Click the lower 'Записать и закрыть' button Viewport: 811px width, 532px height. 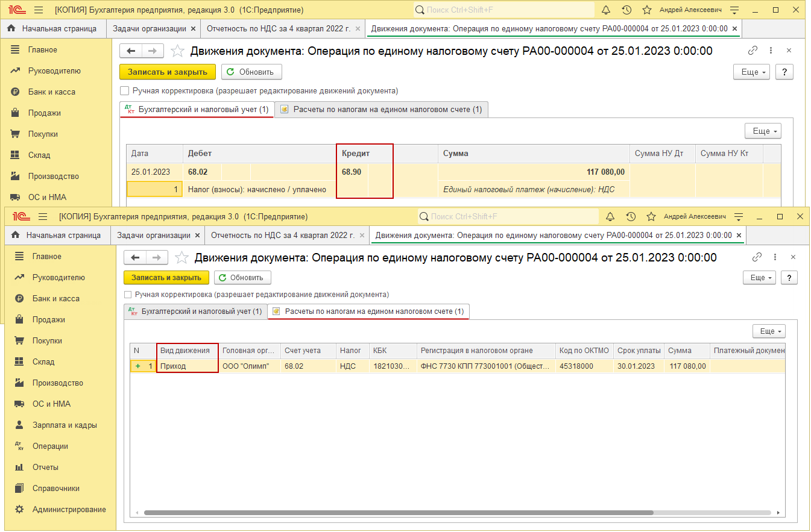[x=166, y=278]
